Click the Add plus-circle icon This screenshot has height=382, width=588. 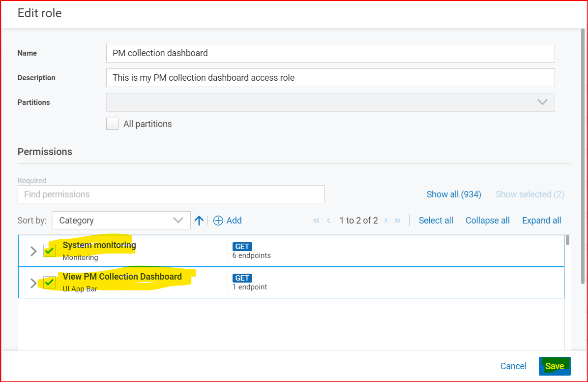(x=218, y=221)
